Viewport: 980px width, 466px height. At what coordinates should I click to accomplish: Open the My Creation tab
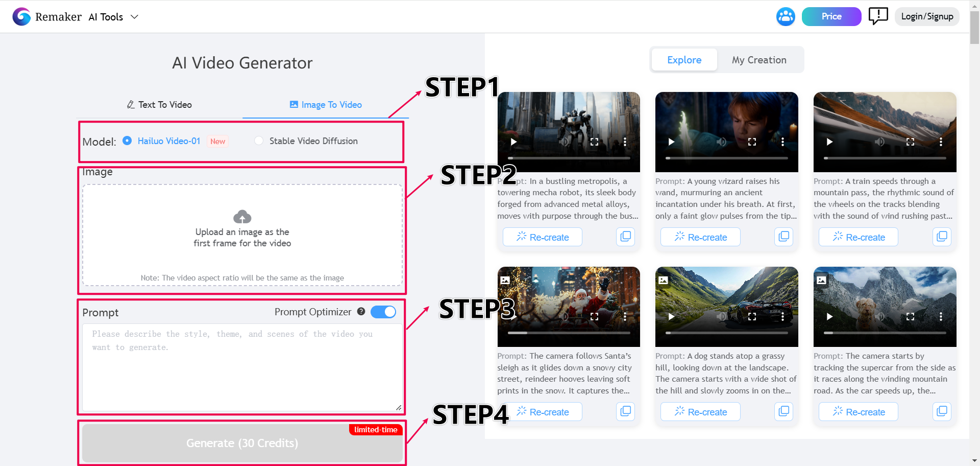tap(759, 60)
